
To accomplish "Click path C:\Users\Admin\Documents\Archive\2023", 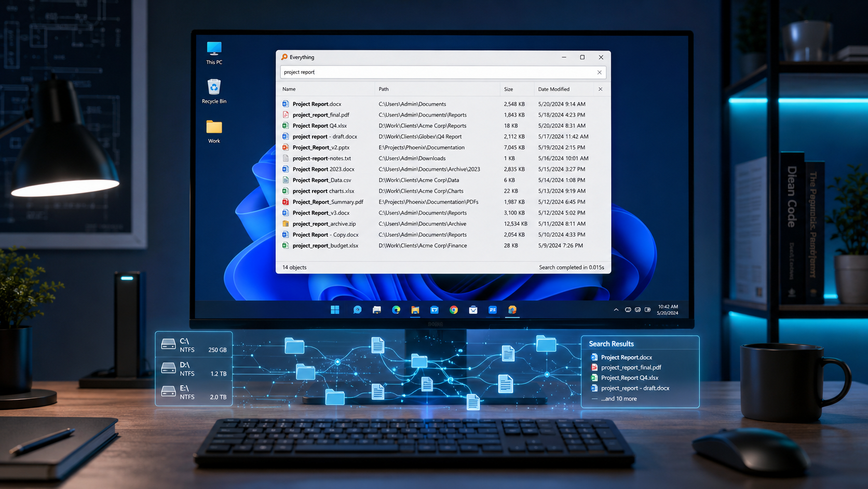I will tap(429, 169).
